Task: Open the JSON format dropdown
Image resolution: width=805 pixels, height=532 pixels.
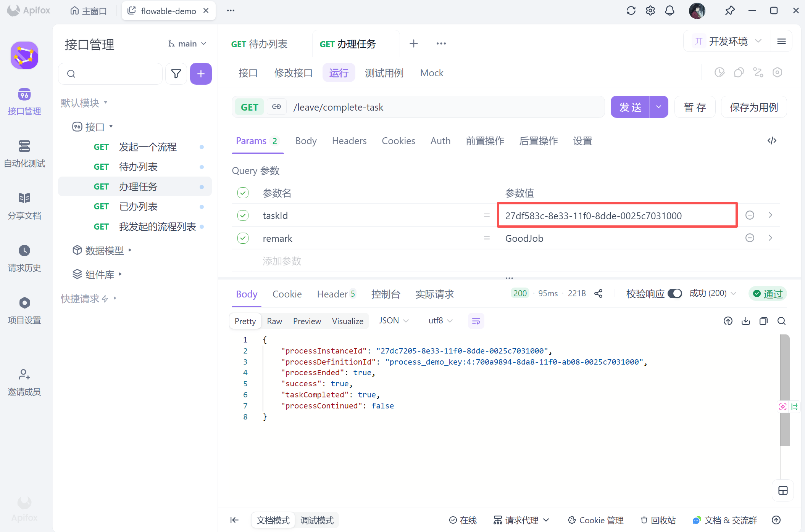Action: click(x=394, y=321)
